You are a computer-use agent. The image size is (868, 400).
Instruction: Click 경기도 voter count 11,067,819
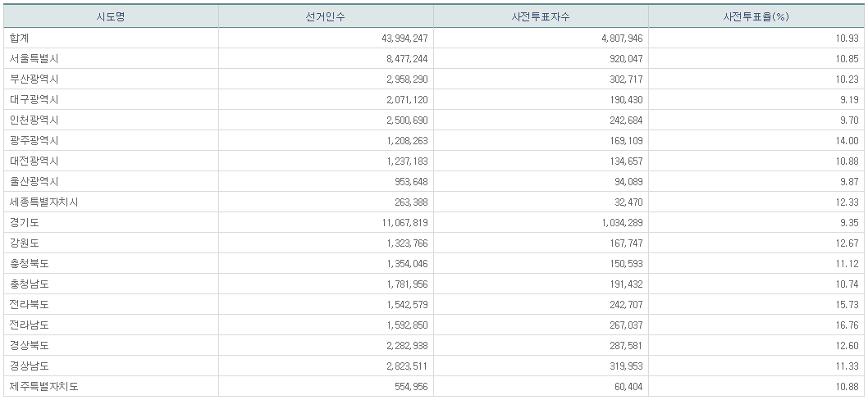click(x=400, y=222)
